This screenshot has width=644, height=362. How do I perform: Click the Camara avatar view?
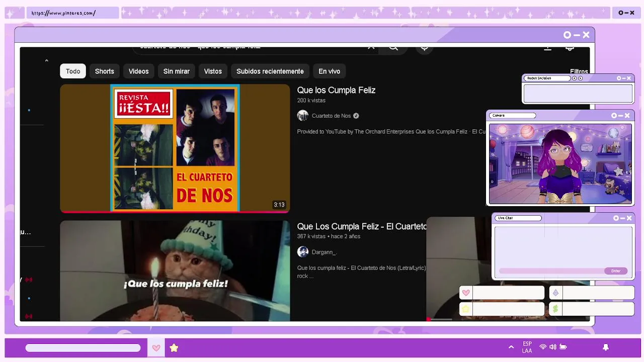click(560, 164)
